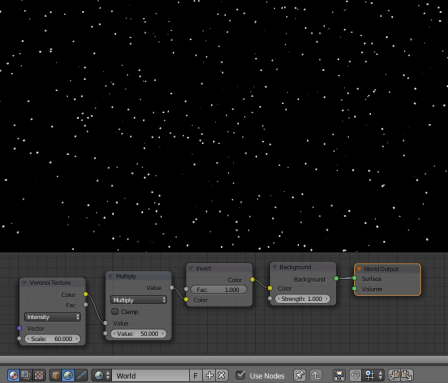Toggle auto-offset snap icon
Screen dimensions: 448x383
355,375
